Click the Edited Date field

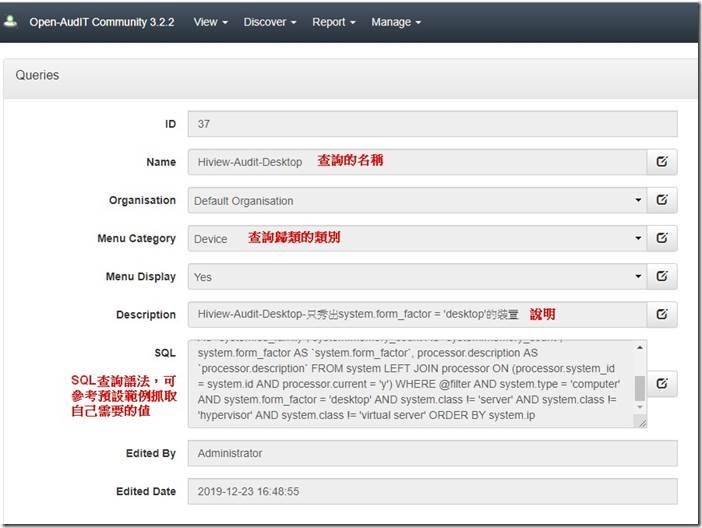432,491
